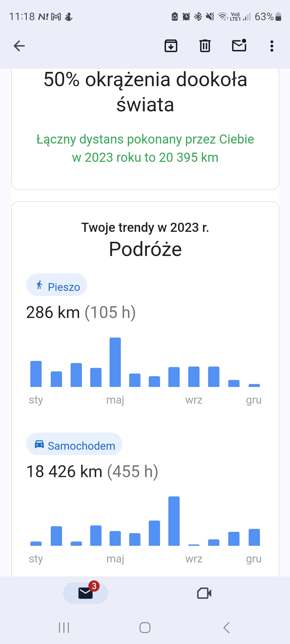Tap the Gmail notification icon in status bar

click(x=56, y=17)
